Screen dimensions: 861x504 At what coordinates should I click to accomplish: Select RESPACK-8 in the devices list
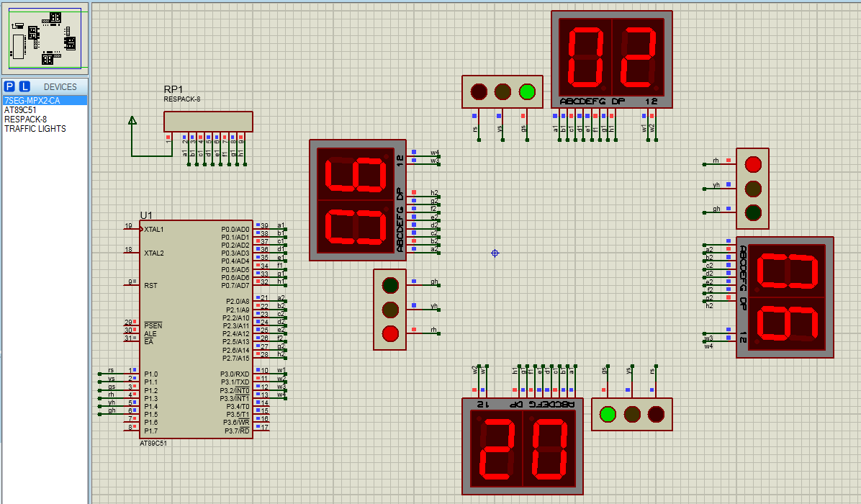25,119
